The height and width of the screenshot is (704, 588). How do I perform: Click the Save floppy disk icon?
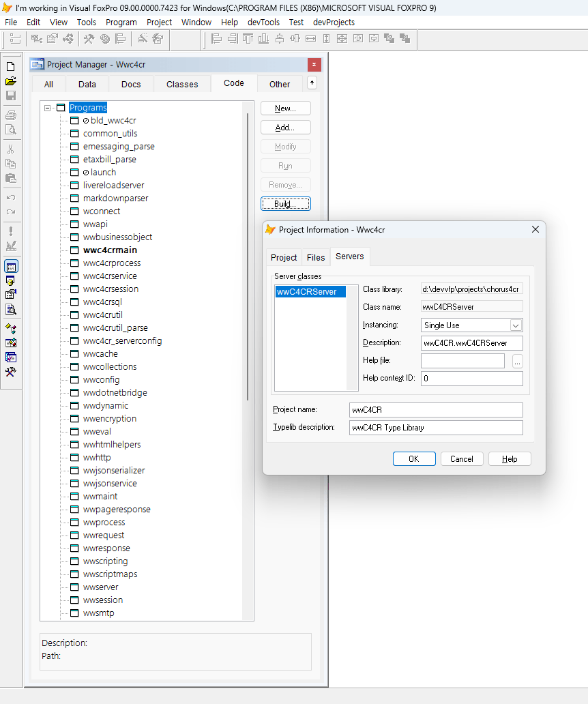coord(11,96)
